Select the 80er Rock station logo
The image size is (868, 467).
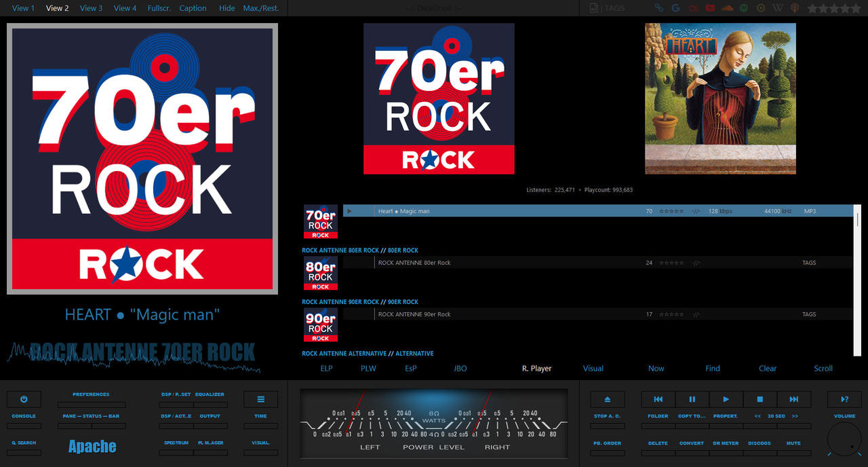[321, 274]
